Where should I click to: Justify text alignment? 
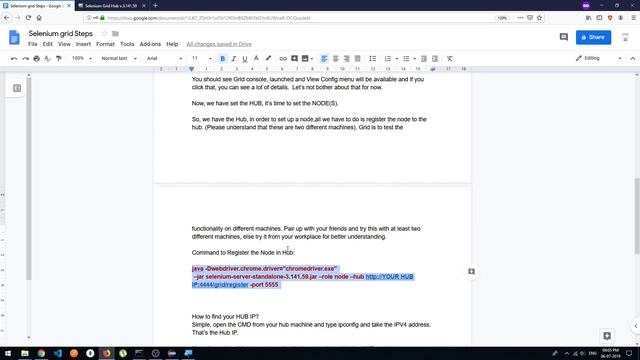point(358,59)
